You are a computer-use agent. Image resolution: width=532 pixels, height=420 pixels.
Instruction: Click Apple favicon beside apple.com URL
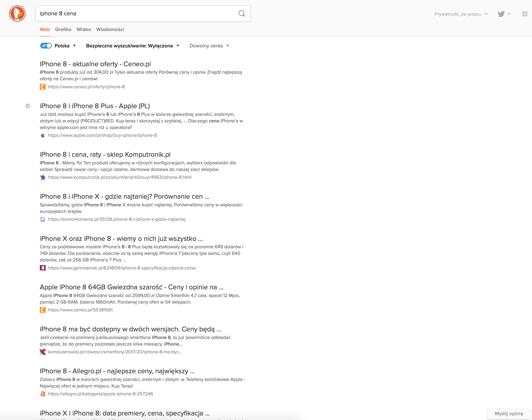point(43,136)
